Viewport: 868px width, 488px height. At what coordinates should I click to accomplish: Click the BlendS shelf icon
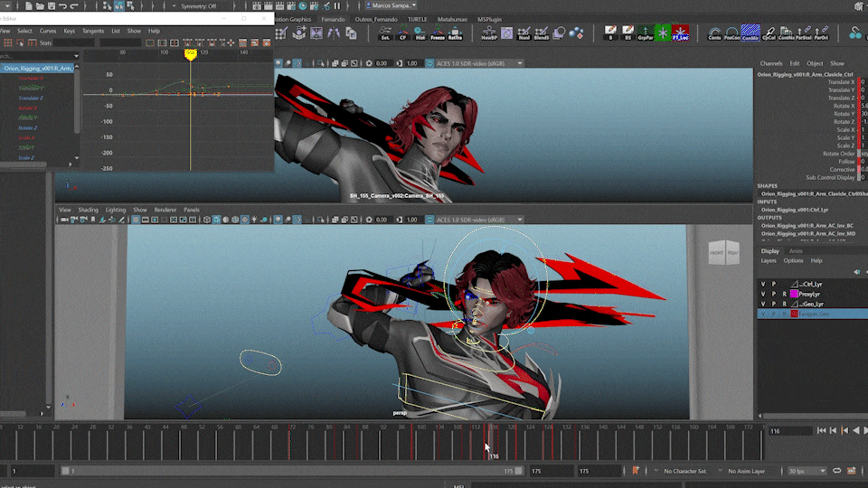[x=541, y=33]
